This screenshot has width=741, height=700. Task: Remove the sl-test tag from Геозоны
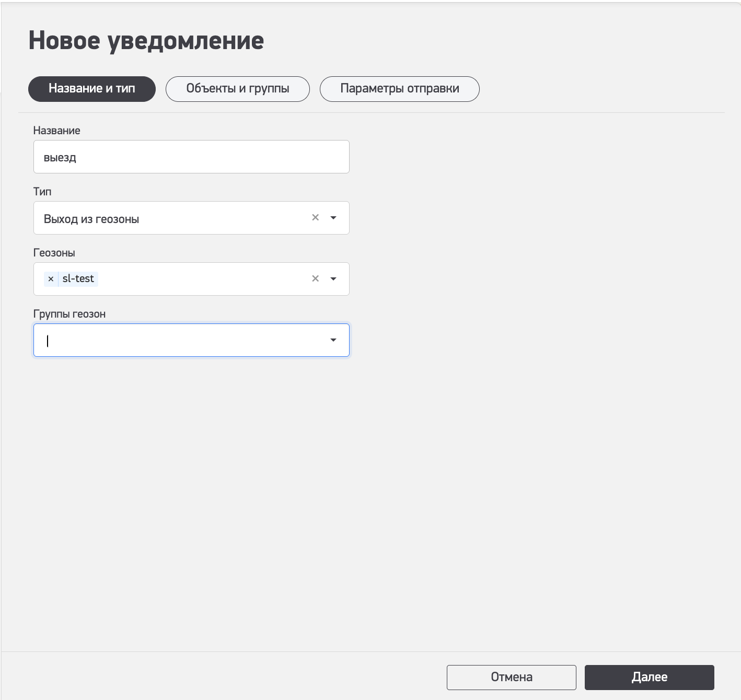51,279
